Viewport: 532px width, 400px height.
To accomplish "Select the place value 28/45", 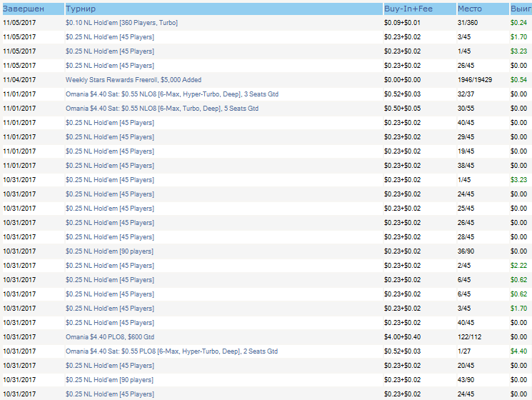I will point(466,237).
